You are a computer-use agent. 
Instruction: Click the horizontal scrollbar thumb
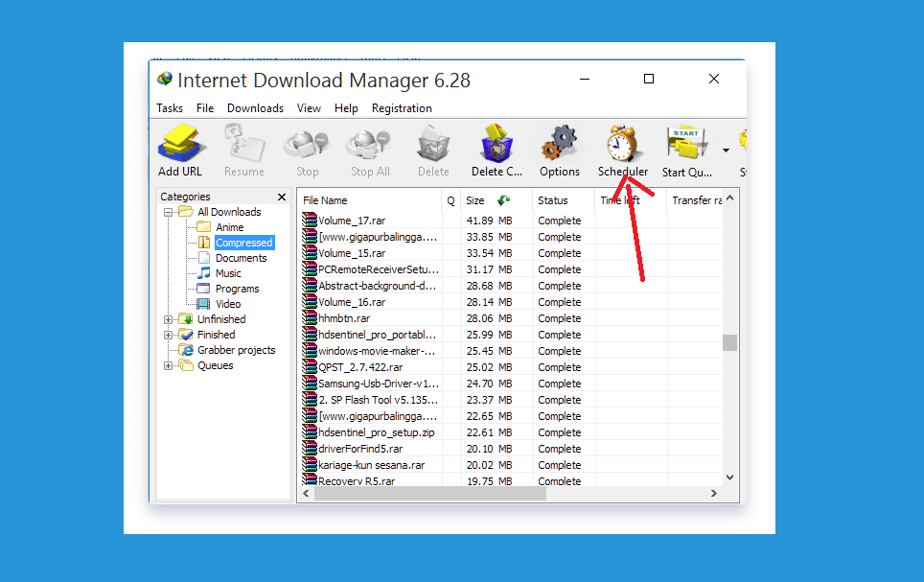coord(430,494)
